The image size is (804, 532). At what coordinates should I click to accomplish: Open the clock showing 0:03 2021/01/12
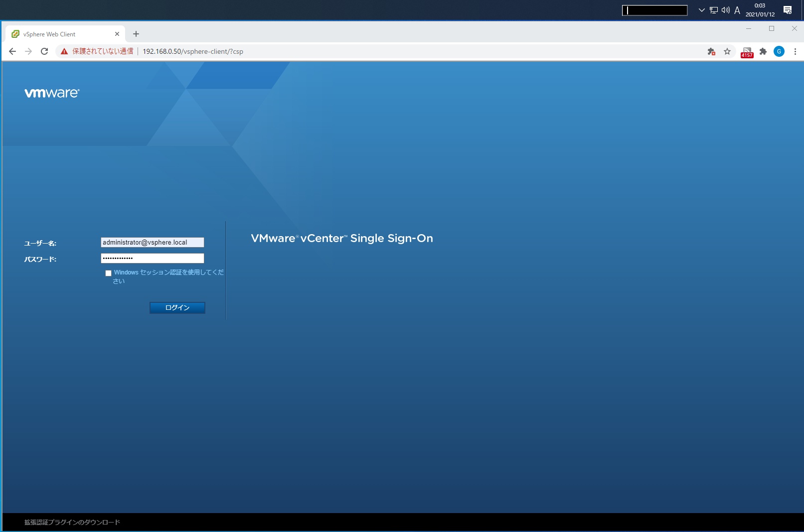tap(760, 10)
